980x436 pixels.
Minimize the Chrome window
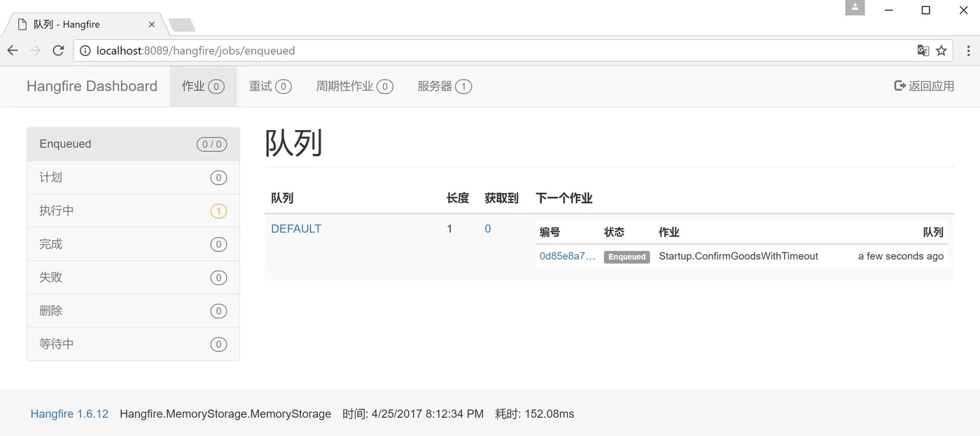click(889, 10)
